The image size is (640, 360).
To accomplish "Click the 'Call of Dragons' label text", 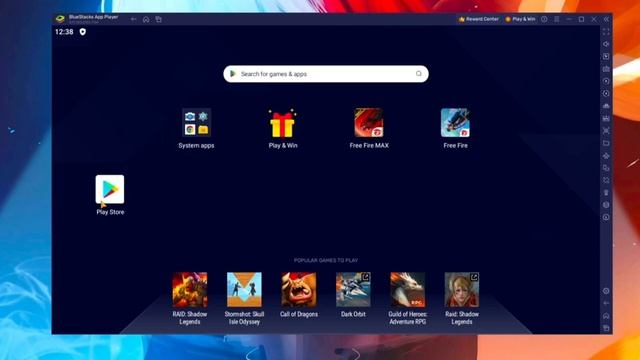I will (x=299, y=314).
